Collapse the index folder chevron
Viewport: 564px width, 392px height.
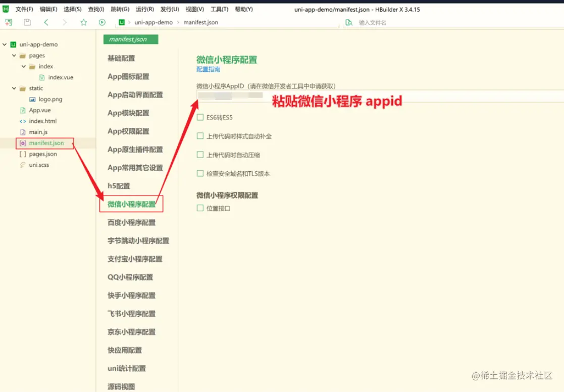(x=24, y=67)
